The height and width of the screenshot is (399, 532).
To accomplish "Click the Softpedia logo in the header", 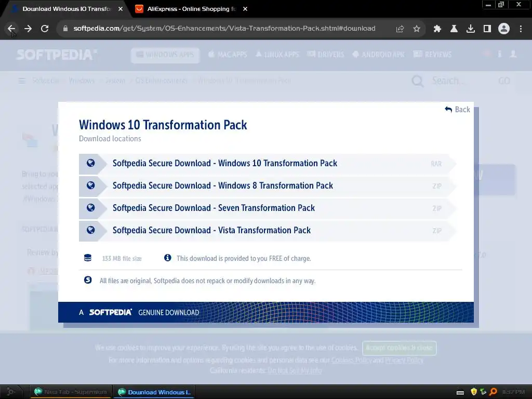I will (57, 55).
